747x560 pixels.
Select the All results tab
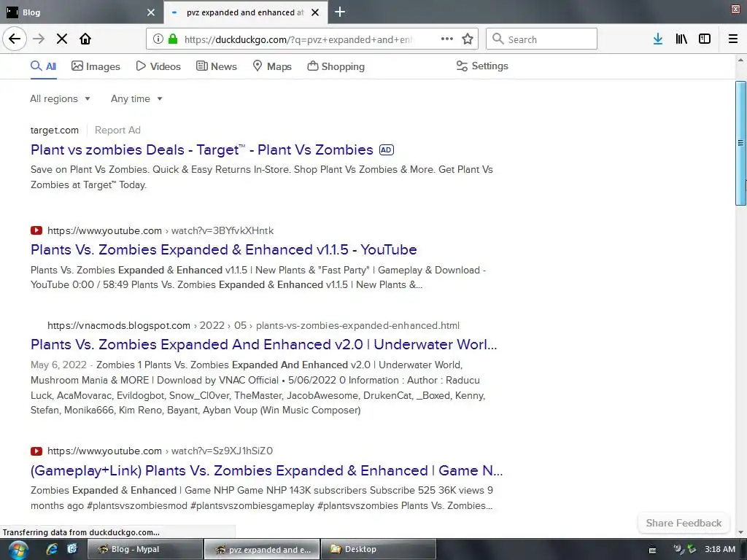pos(43,66)
